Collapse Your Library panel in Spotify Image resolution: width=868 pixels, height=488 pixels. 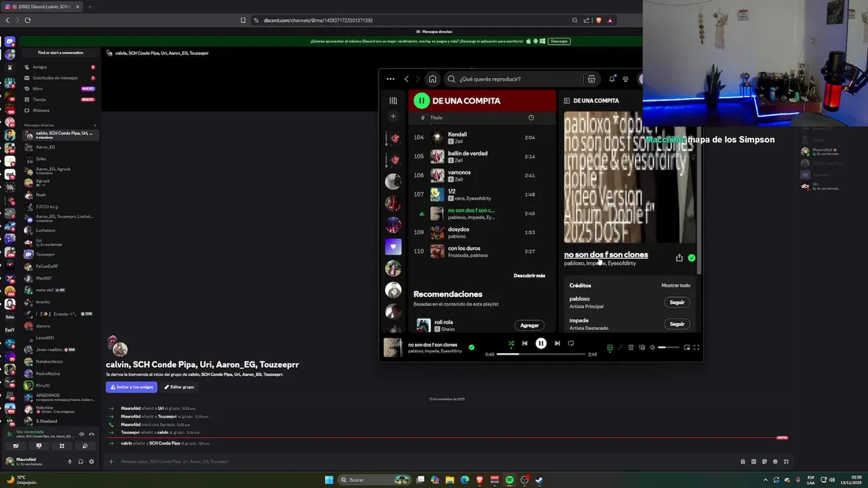(393, 100)
